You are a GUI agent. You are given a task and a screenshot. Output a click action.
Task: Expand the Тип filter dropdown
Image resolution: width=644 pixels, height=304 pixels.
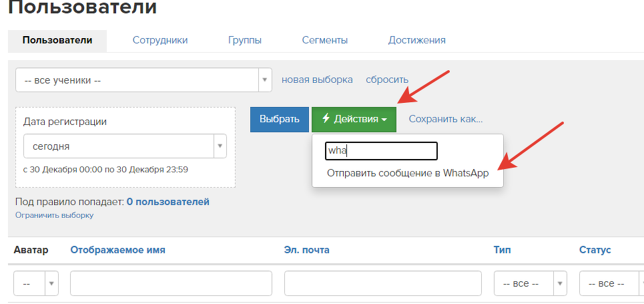[x=530, y=283]
